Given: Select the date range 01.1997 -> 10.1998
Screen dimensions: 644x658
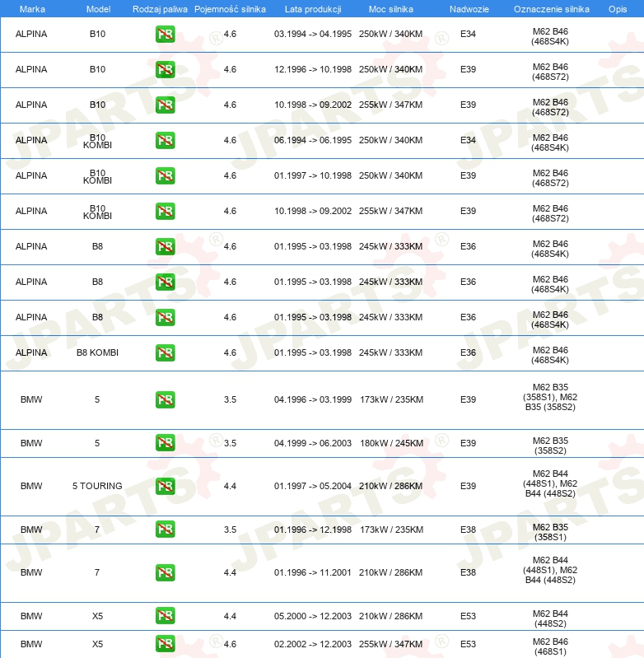Looking at the screenshot, I should 313,175.
